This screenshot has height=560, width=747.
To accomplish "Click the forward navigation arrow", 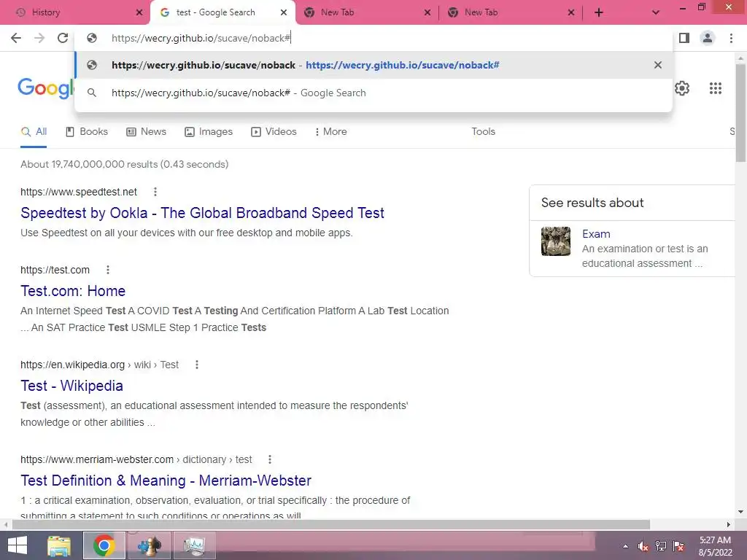I will coord(39,38).
